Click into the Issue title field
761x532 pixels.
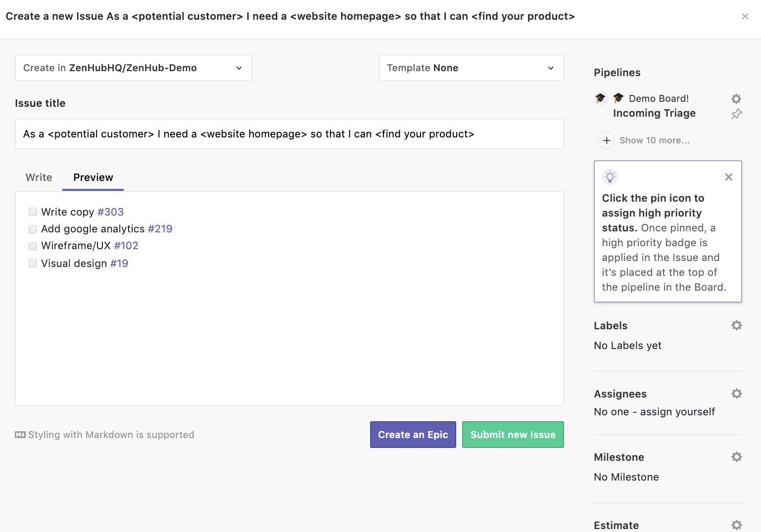point(289,134)
